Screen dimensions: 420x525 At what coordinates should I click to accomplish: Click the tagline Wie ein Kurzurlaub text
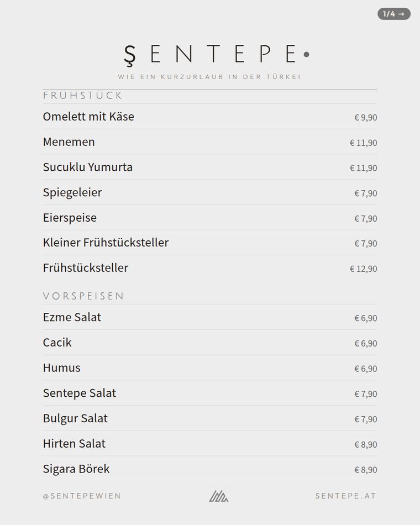209,77
